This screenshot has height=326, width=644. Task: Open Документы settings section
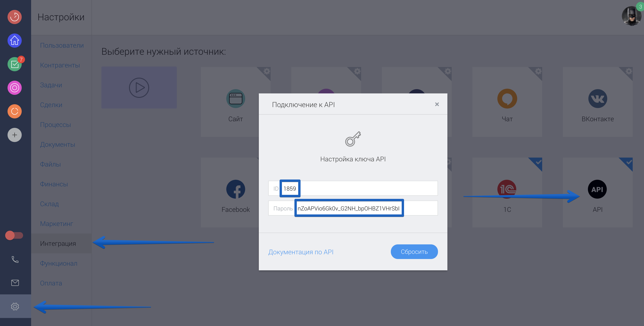[58, 144]
